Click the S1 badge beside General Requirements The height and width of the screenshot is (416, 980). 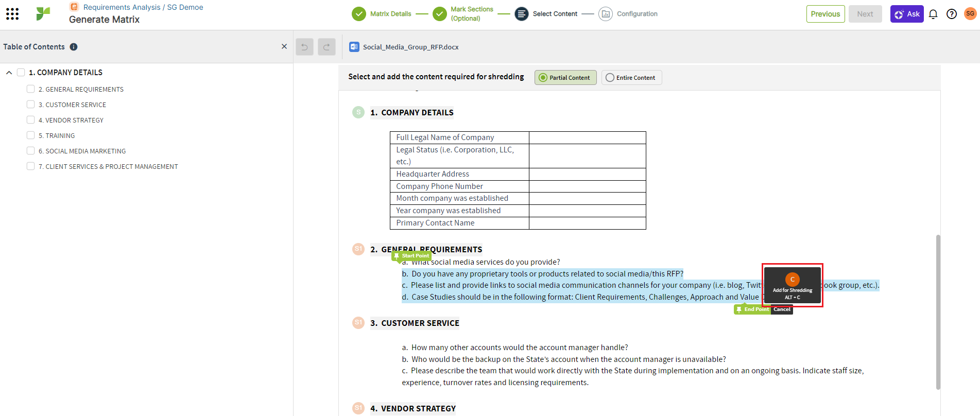(x=358, y=249)
